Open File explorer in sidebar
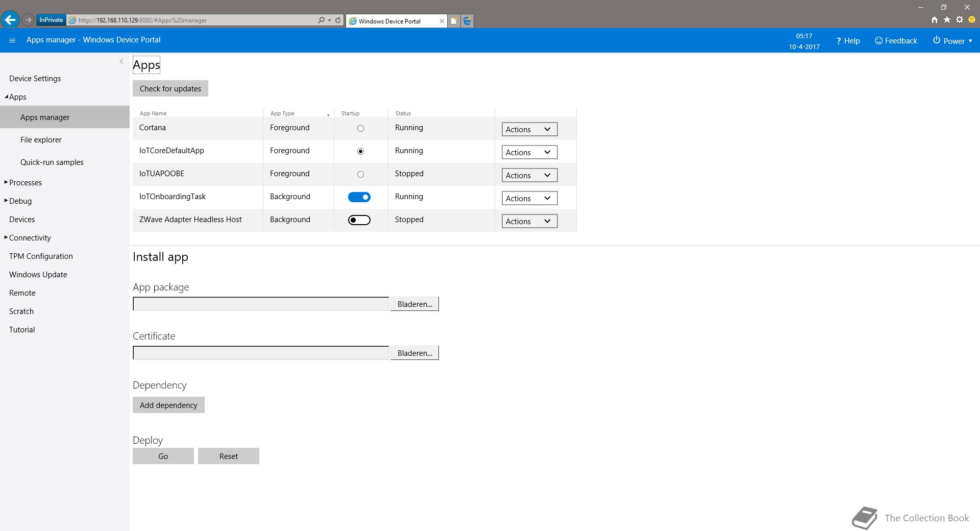The image size is (980, 531). click(x=41, y=140)
